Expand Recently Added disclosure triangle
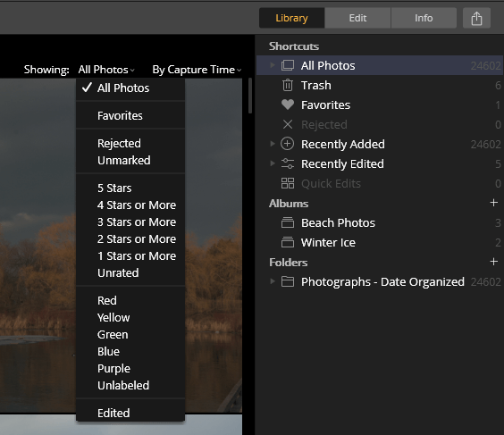Viewport: 504px width, 435px height. [x=273, y=144]
